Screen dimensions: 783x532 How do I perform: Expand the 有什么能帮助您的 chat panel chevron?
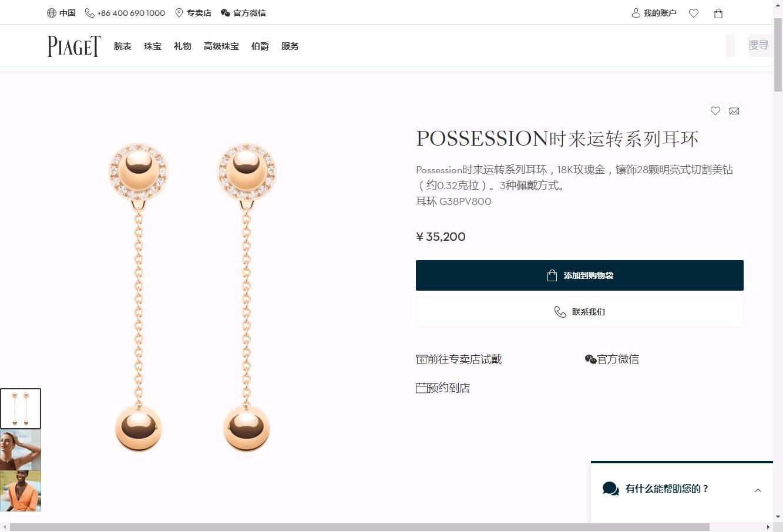pyautogui.click(x=758, y=490)
